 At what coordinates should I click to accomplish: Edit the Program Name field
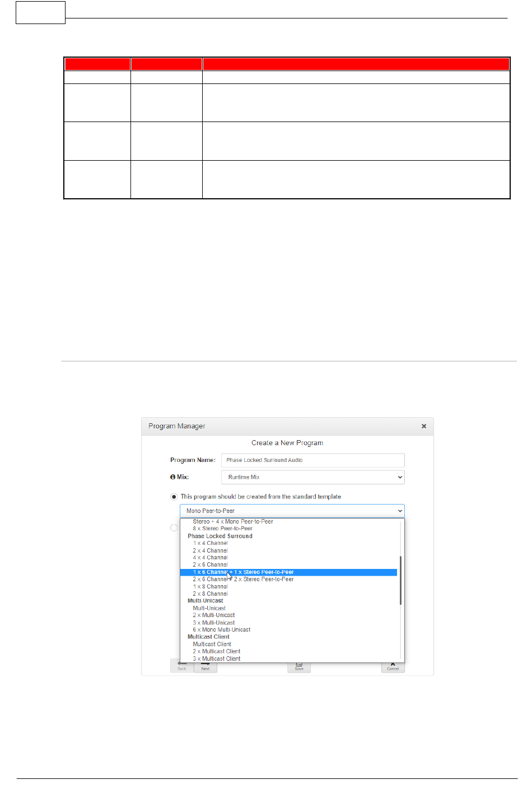[x=312, y=460]
